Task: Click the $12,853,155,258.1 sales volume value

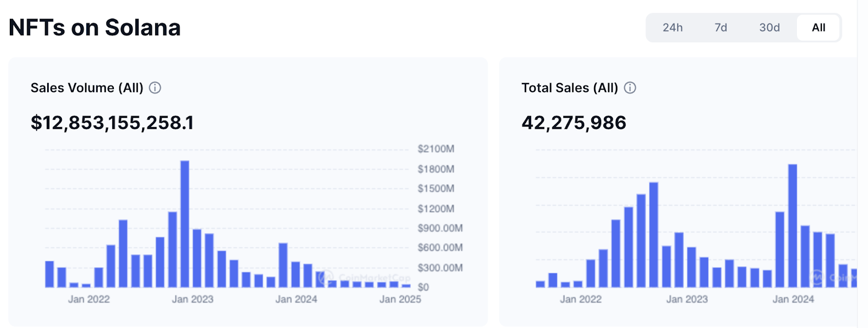Action: click(112, 123)
